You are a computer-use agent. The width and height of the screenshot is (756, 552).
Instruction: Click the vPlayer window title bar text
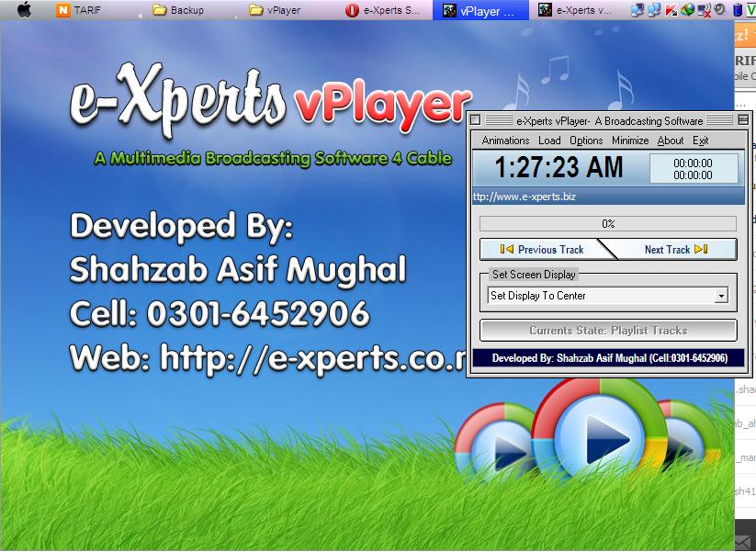click(x=609, y=120)
